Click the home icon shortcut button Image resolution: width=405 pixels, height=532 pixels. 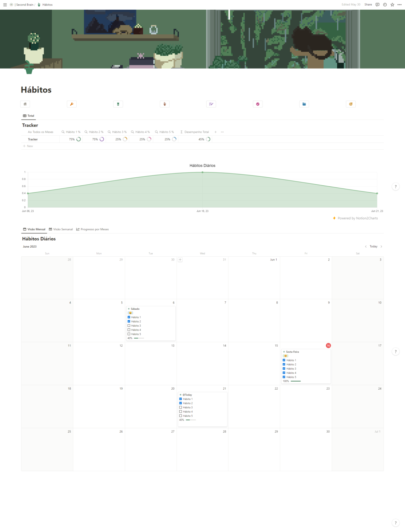[x=25, y=104]
